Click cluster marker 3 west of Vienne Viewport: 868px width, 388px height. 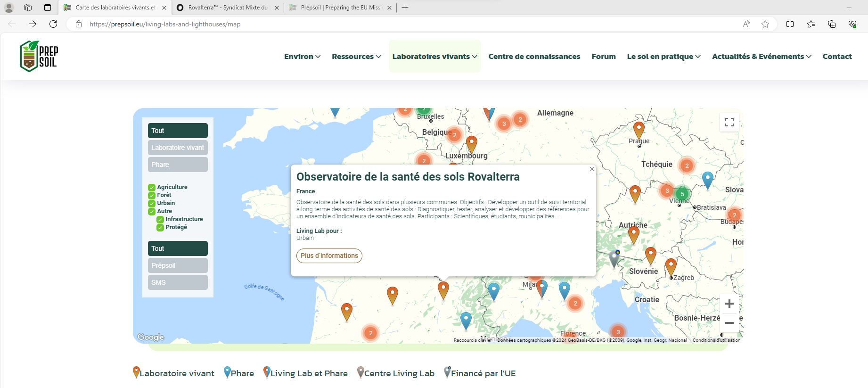[x=667, y=190]
